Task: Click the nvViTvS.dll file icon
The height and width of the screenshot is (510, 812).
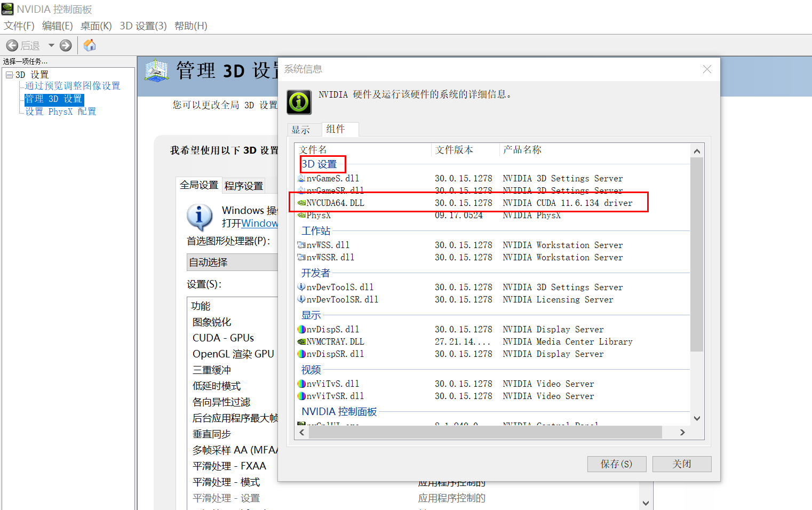Action: [301, 384]
